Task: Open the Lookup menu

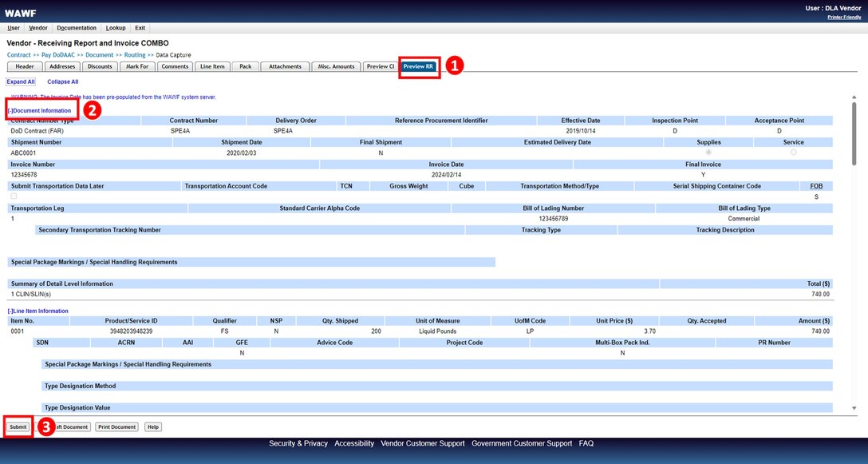Action: (116, 28)
